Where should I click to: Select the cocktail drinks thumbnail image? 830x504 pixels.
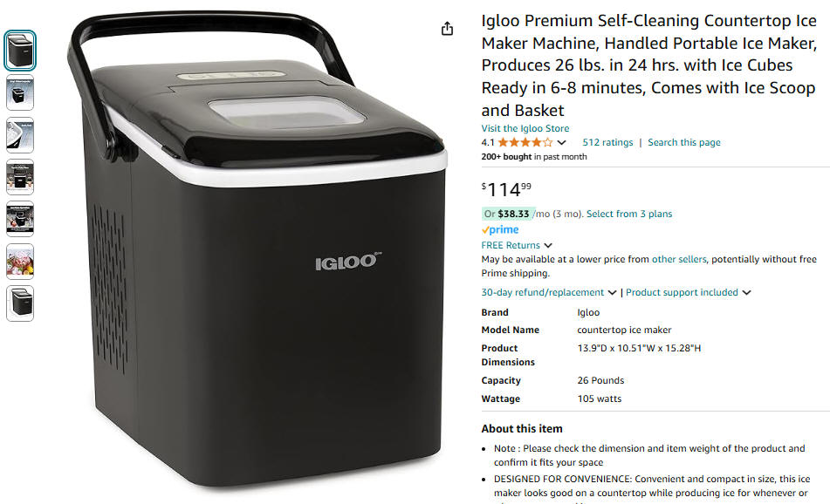(20, 262)
